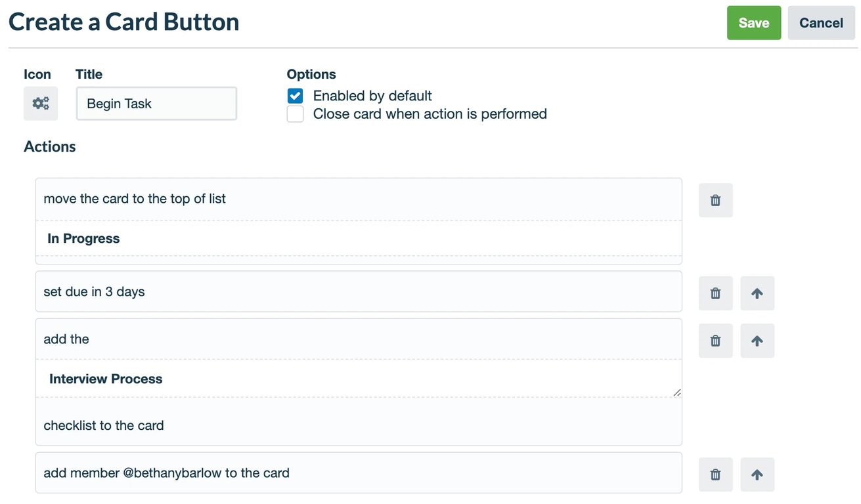Screen dimensions: 861x504
Task: Move the 'set due in 3 days' action up
Action: point(757,293)
